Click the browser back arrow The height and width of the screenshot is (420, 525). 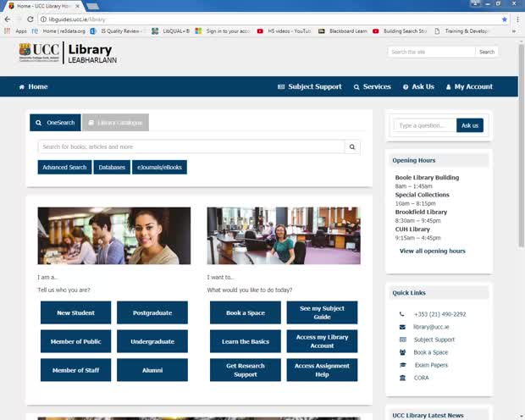[x=7, y=19]
